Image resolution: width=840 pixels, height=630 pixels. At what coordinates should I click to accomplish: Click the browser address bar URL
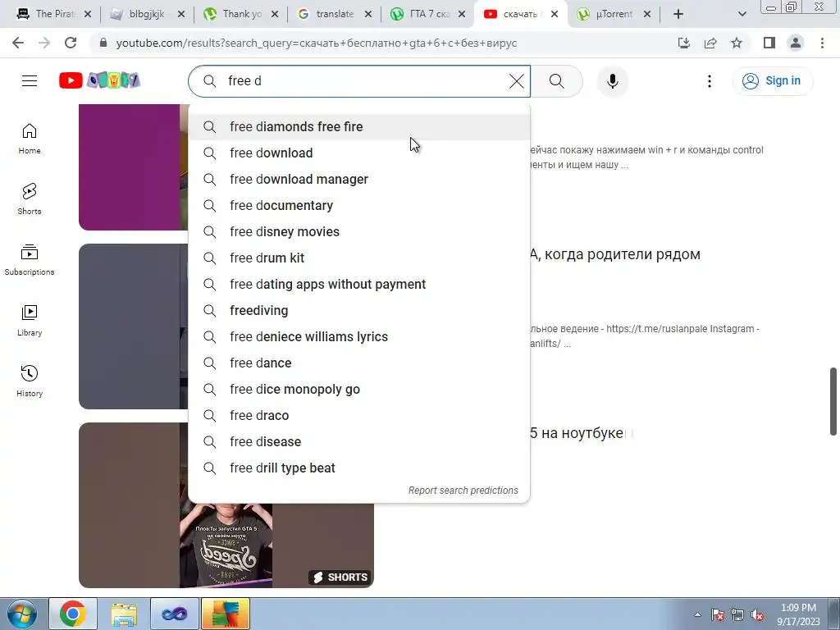[x=316, y=43]
